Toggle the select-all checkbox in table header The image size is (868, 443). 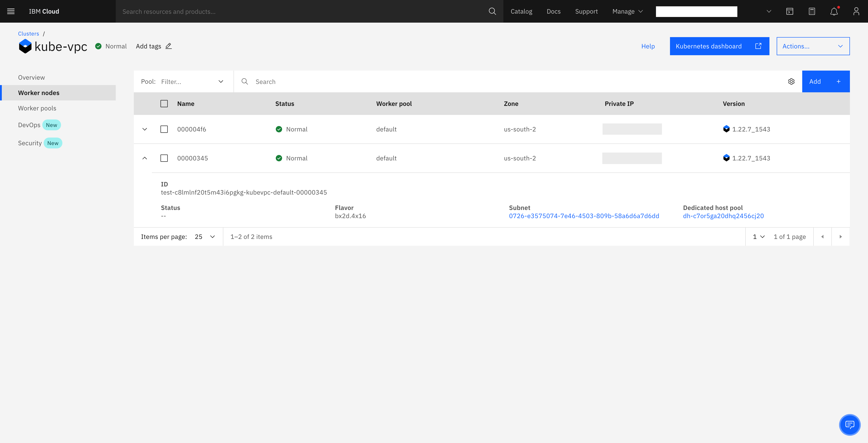pyautogui.click(x=164, y=104)
